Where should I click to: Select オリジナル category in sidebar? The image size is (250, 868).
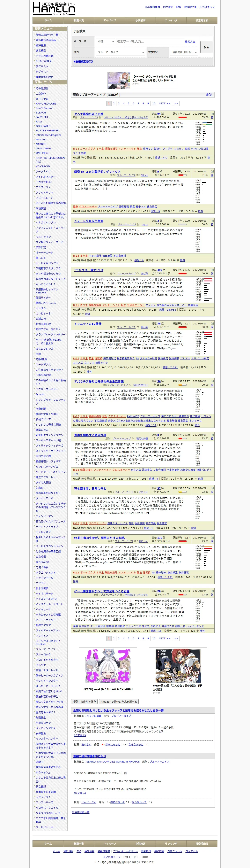[42, 99]
